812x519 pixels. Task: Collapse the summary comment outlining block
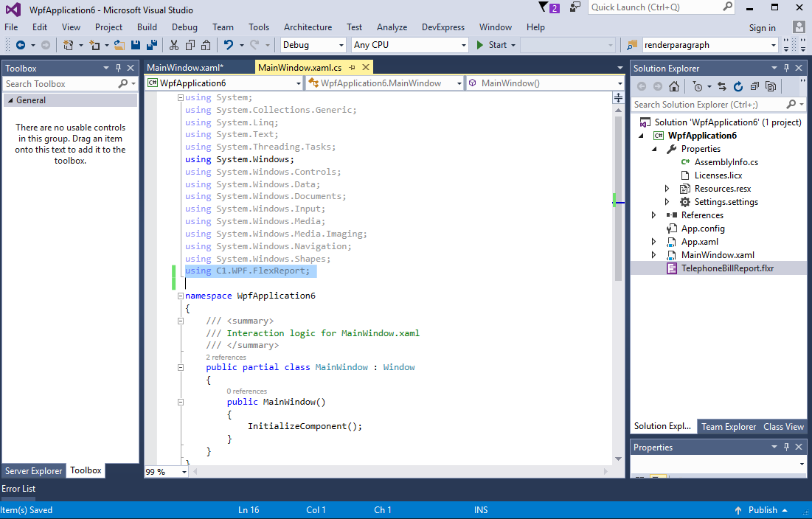180,321
